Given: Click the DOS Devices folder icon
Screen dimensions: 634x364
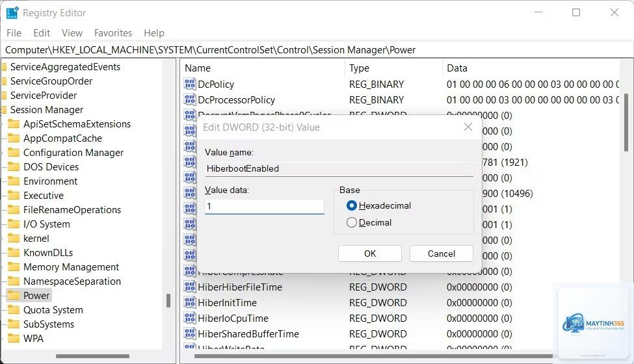Looking at the screenshot, I should coord(14,167).
